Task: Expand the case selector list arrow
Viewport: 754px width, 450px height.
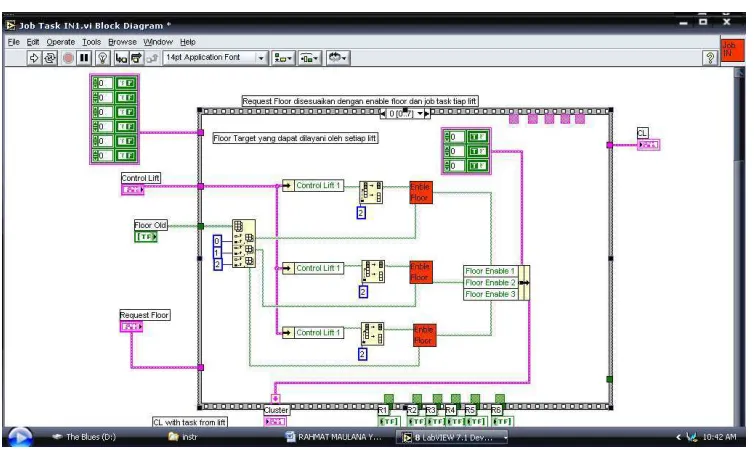Action: pyautogui.click(x=420, y=114)
